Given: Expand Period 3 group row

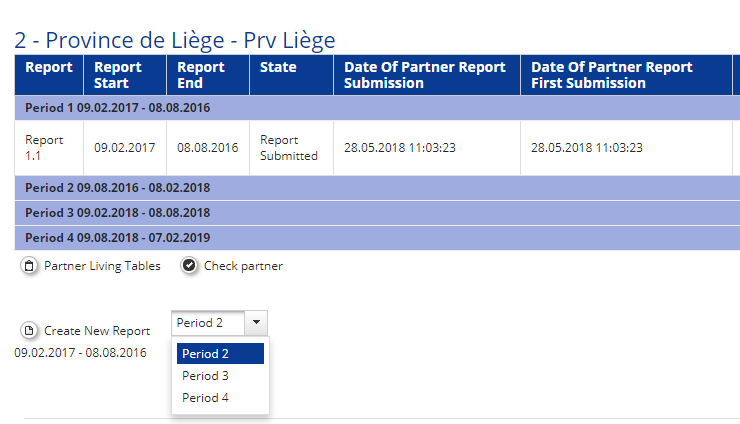Looking at the screenshot, I should (x=117, y=213).
